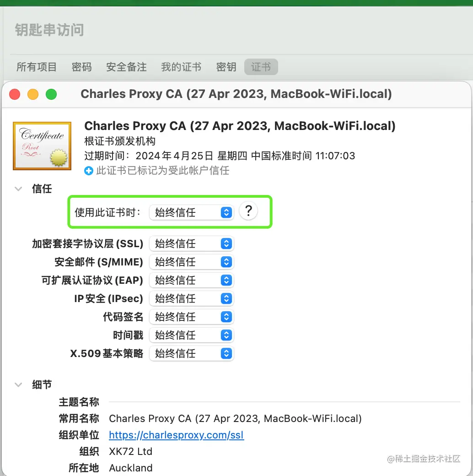This screenshot has height=476, width=473.
Task: Click the 使用此证书时 label
Action: click(x=107, y=212)
